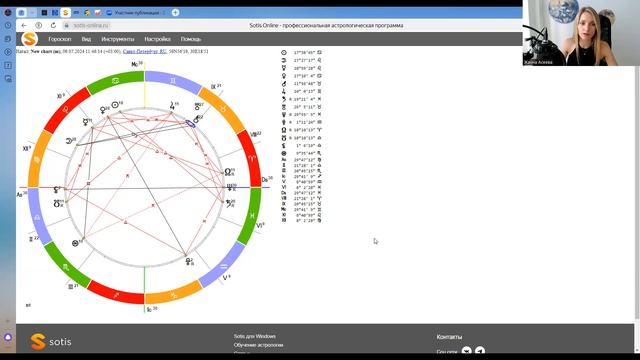Click the Mars glyph in the chart wheel
Screen dimensions: 640x360
[196, 119]
